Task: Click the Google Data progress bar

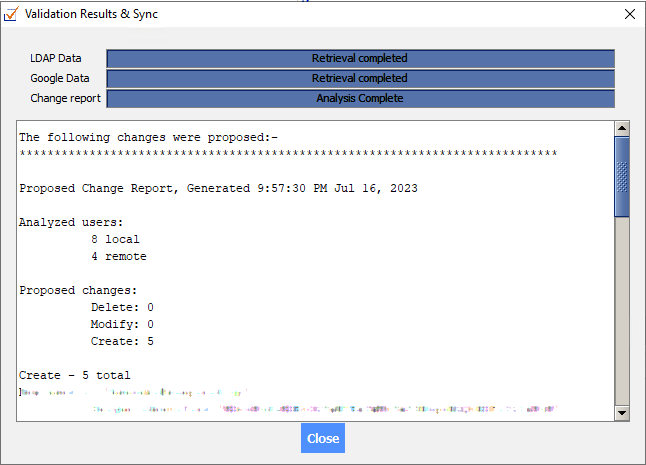Action: click(360, 78)
